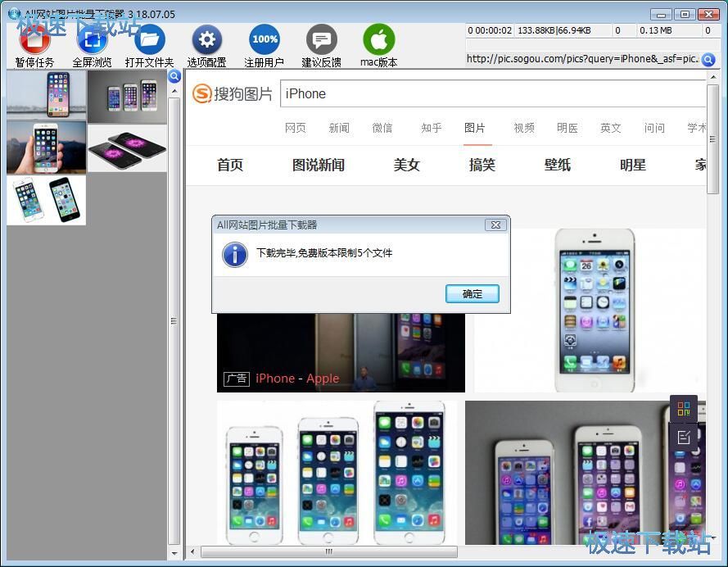Click the gray-background iPhones result image
This screenshot has height=567, width=728.
[586, 473]
